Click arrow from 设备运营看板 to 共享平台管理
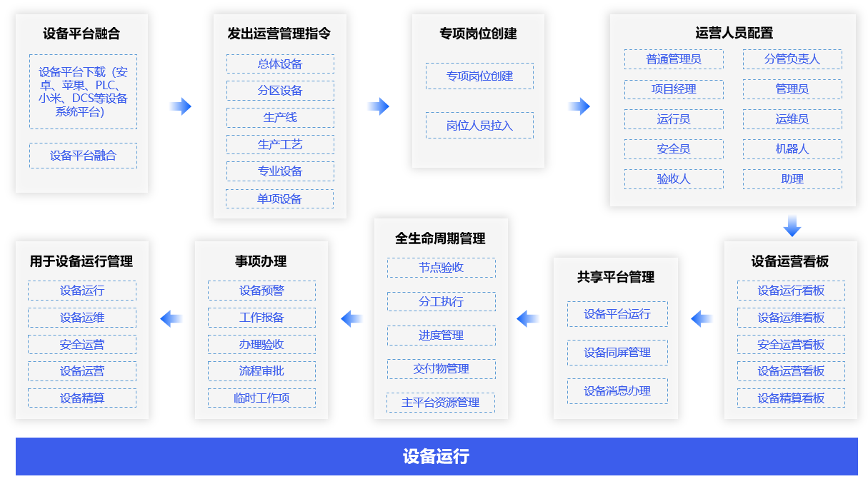The height and width of the screenshot is (484, 868). (x=702, y=318)
